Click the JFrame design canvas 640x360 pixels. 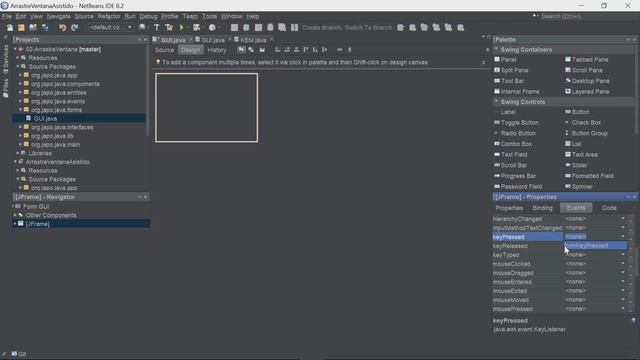(x=207, y=108)
